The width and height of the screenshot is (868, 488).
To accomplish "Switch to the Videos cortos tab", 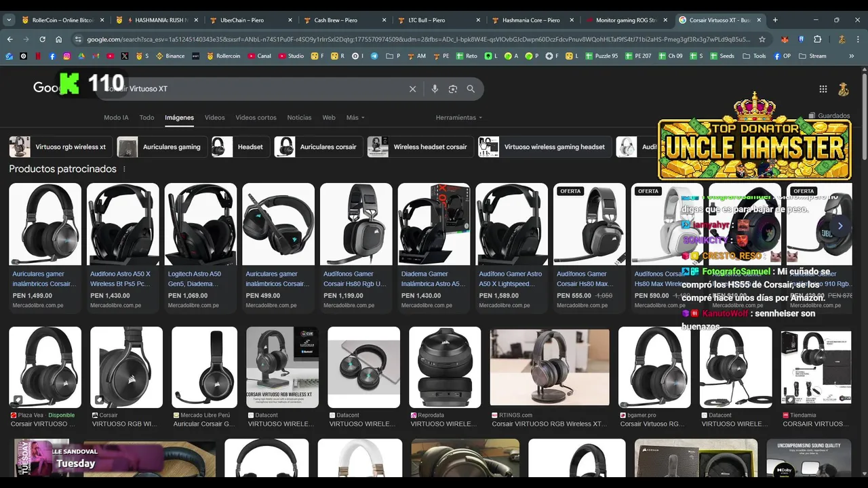I will tap(256, 117).
